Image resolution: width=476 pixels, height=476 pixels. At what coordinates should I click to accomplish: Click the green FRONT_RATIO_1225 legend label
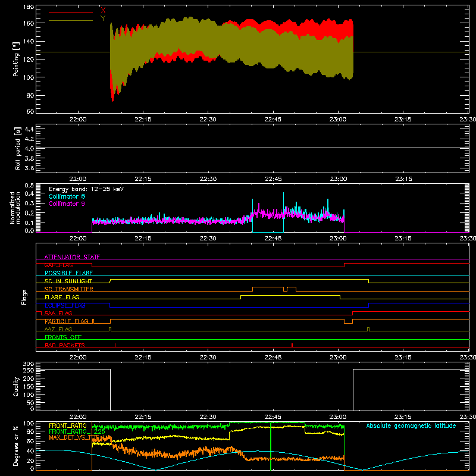tap(77, 431)
